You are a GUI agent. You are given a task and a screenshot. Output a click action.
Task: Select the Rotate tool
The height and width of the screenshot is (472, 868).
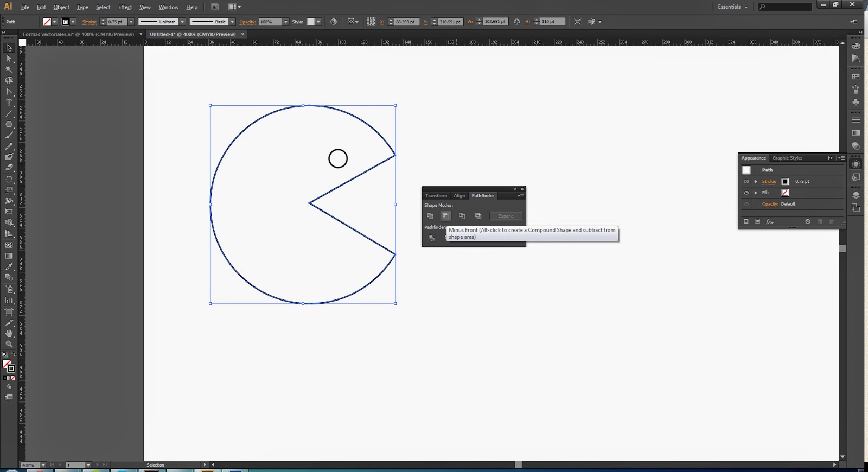click(x=9, y=179)
